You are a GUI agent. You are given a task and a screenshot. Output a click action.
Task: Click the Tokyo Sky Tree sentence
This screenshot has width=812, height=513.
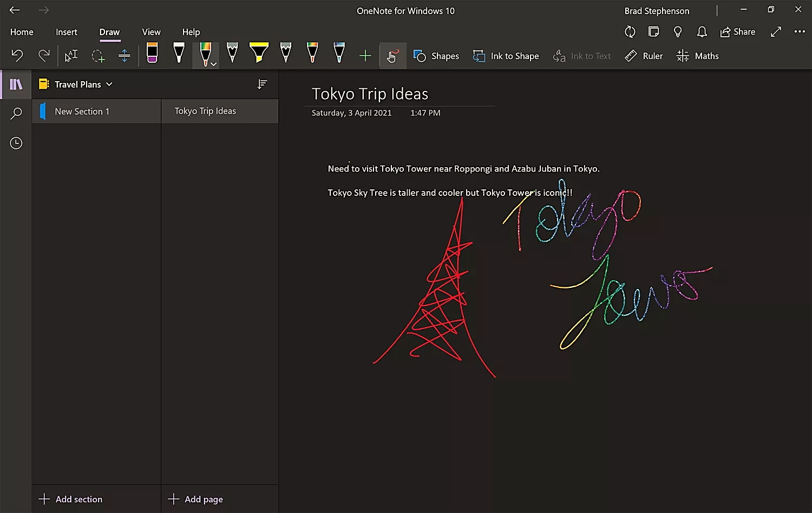pyautogui.click(x=450, y=193)
